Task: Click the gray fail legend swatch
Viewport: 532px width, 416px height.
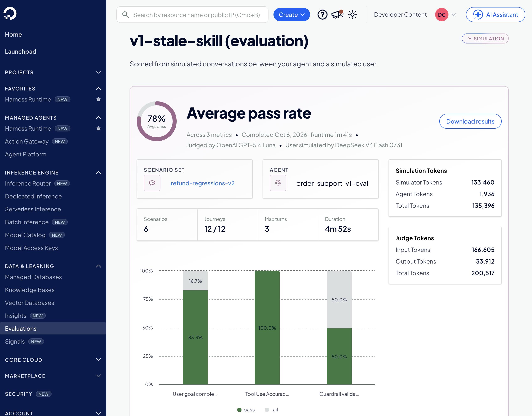Action: [267, 410]
